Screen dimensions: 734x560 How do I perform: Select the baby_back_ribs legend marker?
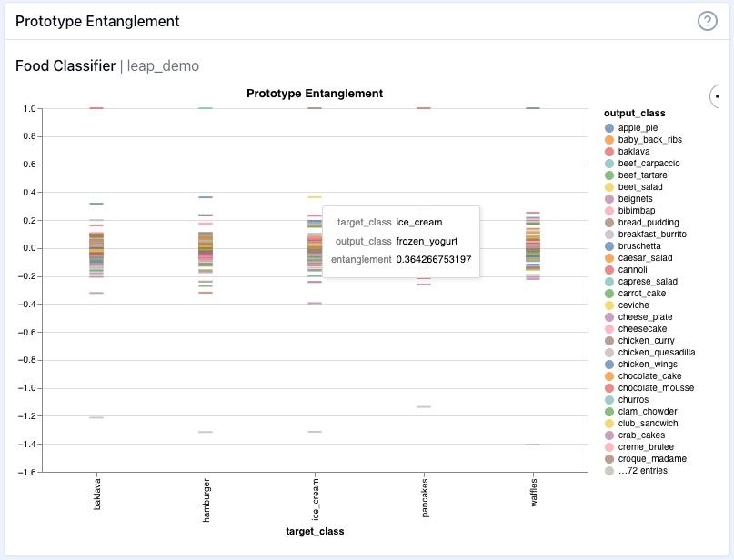point(609,140)
